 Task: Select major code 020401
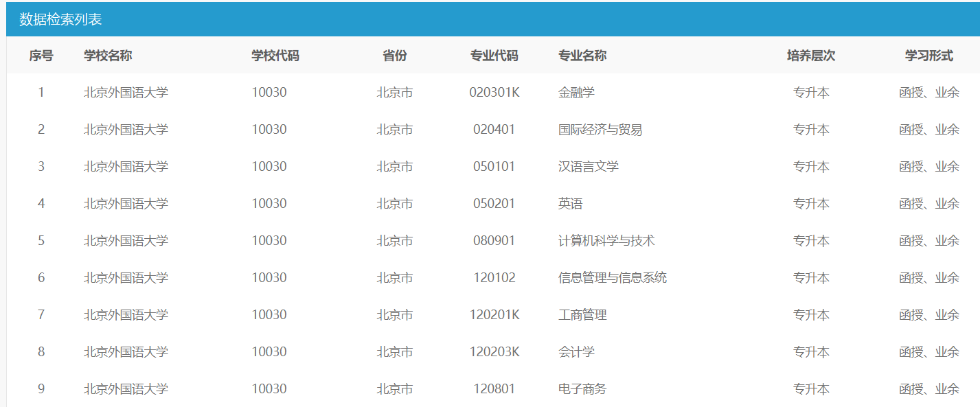coord(494,130)
